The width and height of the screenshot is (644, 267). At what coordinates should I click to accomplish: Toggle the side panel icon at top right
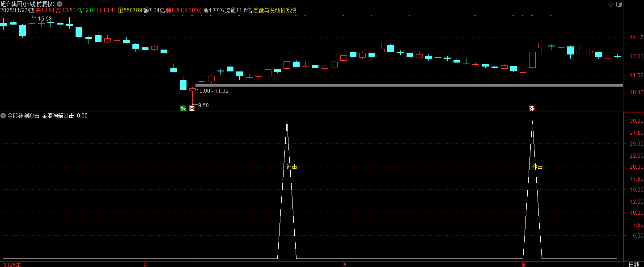(x=619, y=4)
